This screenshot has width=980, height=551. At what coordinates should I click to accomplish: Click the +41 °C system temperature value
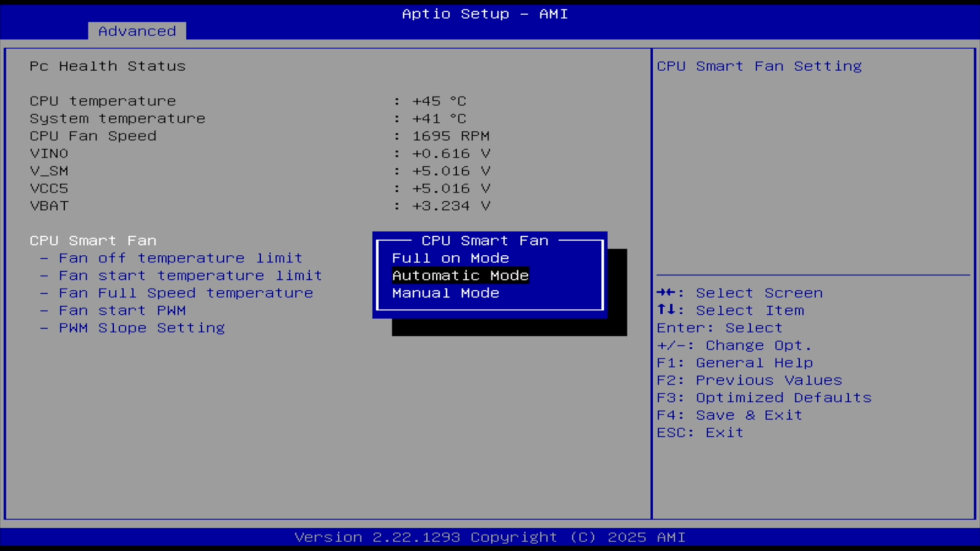(x=439, y=118)
